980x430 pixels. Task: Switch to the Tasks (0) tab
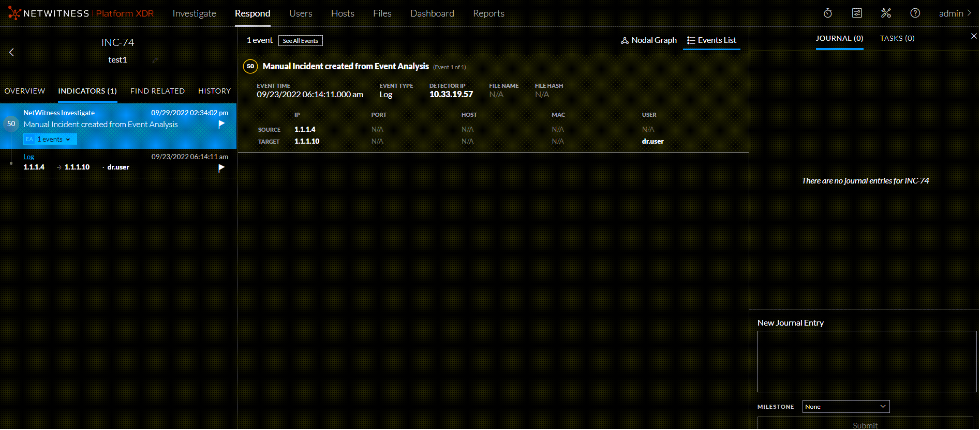point(897,38)
